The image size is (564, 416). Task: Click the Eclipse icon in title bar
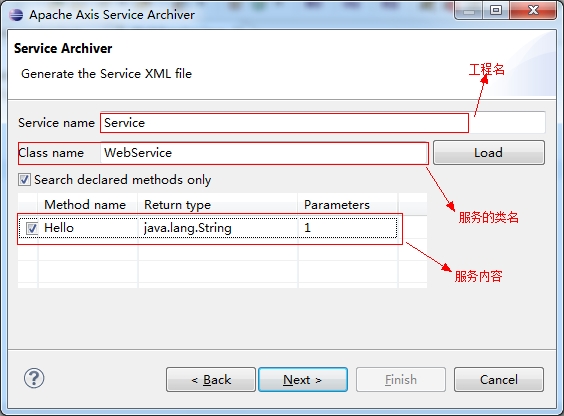(x=16, y=15)
